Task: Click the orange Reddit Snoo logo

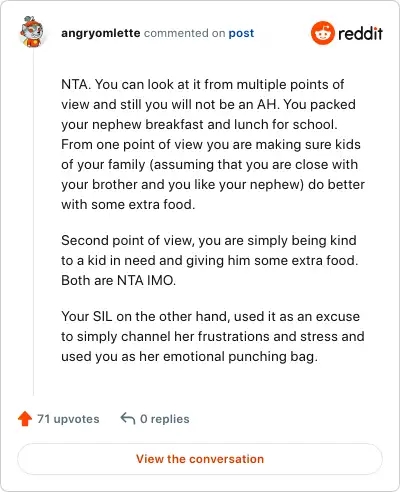Action: coord(322,33)
